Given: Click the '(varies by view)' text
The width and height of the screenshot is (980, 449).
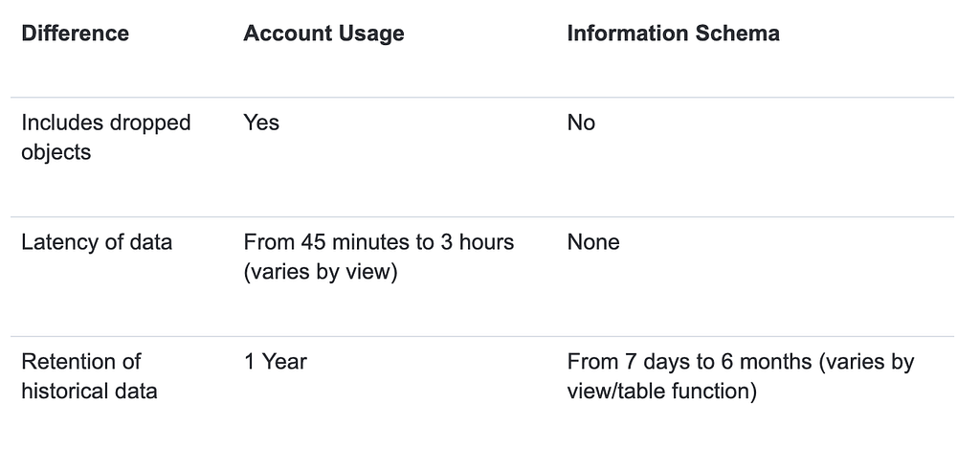Looking at the screenshot, I should [320, 272].
